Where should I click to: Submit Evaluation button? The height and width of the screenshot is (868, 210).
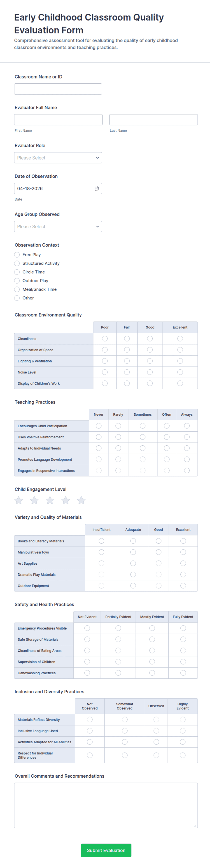coord(106,850)
